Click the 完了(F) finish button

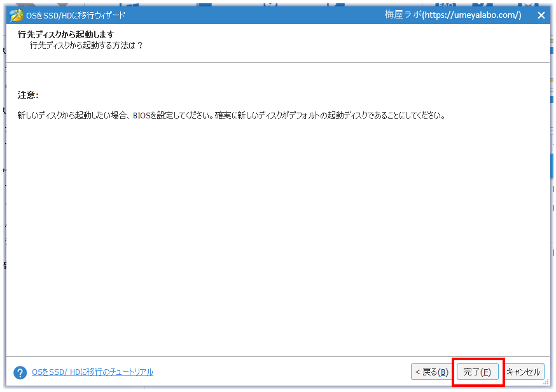tap(478, 372)
